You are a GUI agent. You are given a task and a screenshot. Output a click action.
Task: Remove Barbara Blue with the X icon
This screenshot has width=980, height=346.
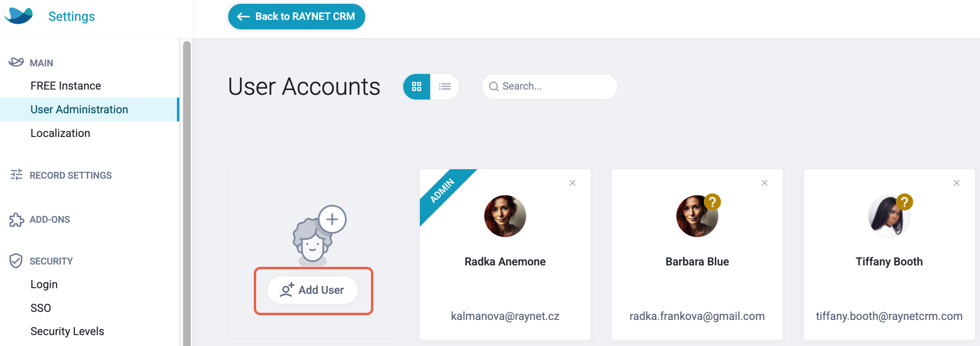765,183
